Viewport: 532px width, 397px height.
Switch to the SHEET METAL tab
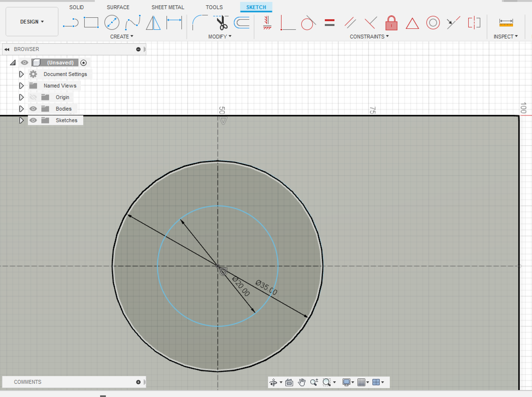[x=168, y=7]
